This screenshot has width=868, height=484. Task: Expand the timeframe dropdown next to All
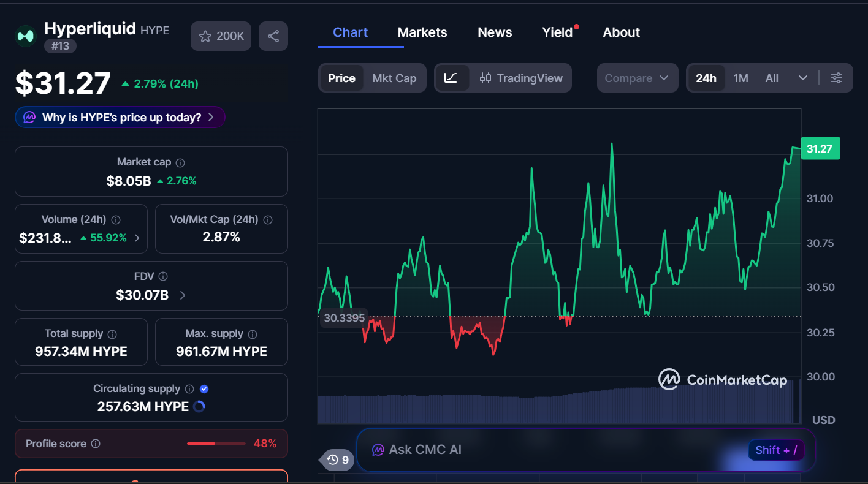point(803,78)
